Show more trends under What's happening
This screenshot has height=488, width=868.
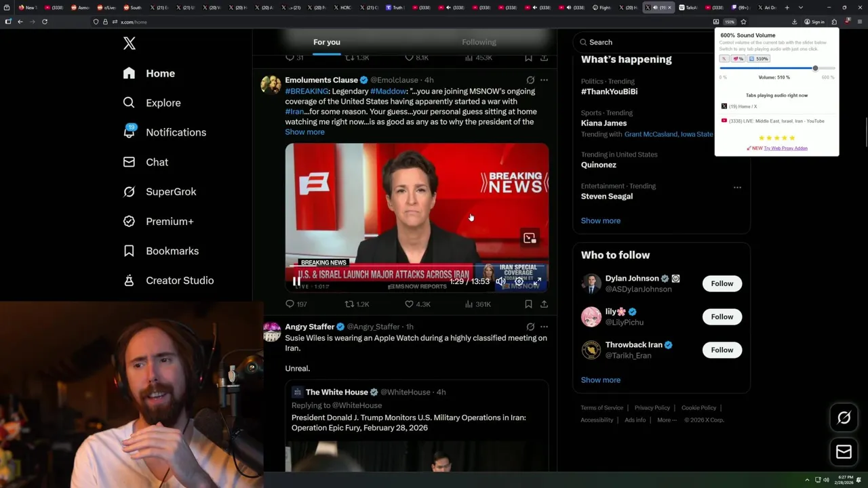pos(601,221)
